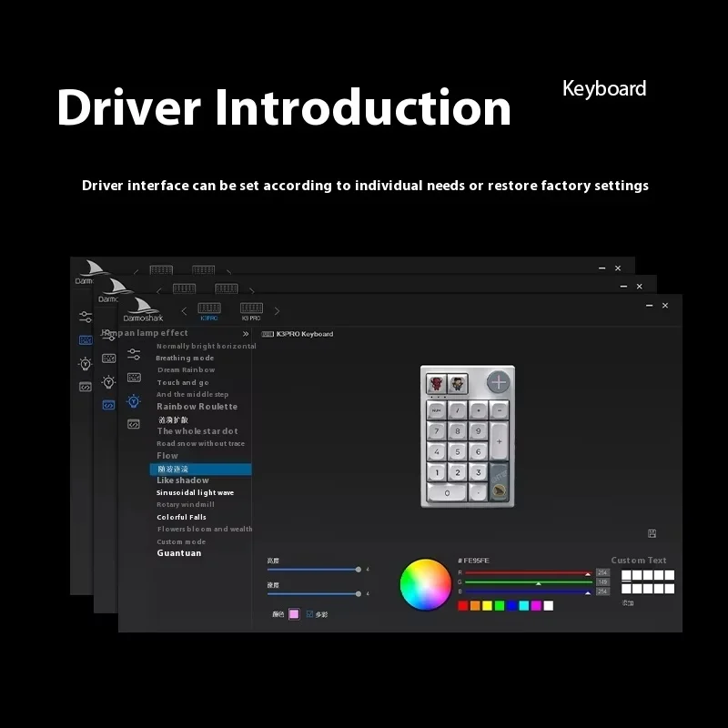The width and height of the screenshot is (728, 728).
Task: Pick the cyan preset color swatch
Action: coord(524,605)
